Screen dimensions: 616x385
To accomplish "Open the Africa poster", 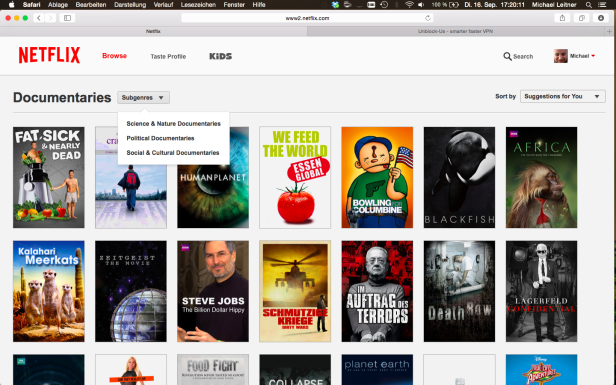I will click(x=541, y=177).
